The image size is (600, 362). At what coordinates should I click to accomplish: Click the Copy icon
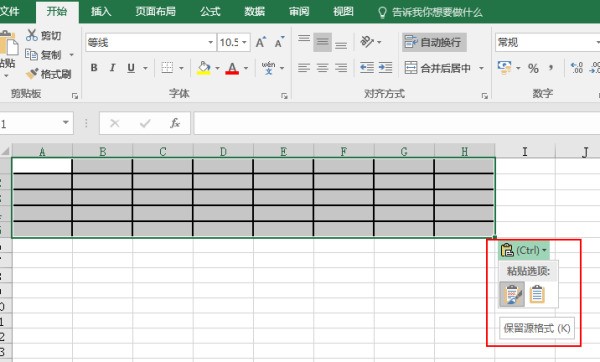(31, 54)
